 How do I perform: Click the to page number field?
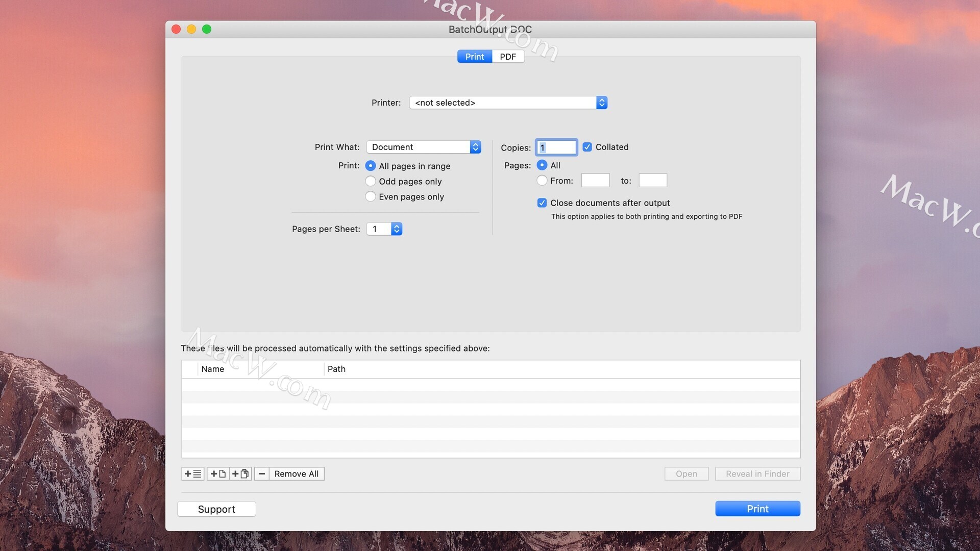653,181
